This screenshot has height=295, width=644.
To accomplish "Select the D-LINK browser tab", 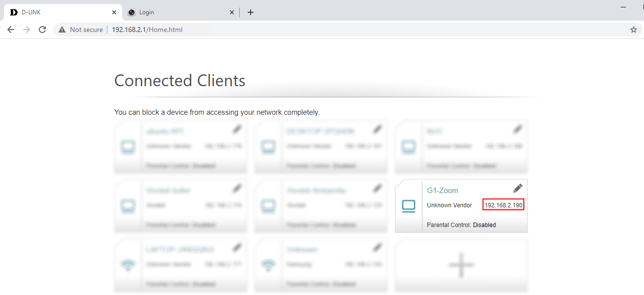I will [59, 12].
